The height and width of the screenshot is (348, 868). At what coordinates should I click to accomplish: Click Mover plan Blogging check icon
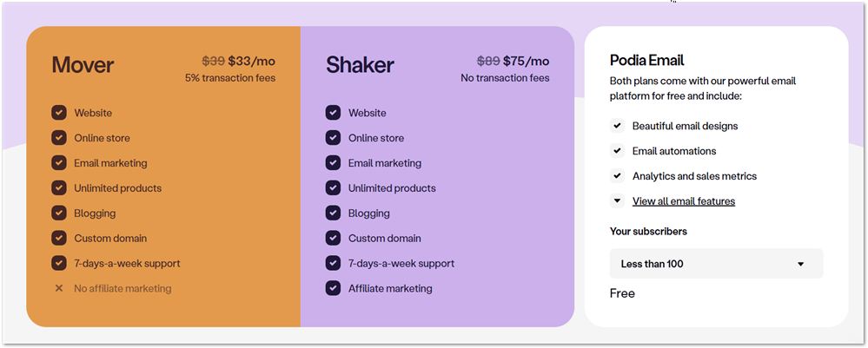[x=59, y=213]
